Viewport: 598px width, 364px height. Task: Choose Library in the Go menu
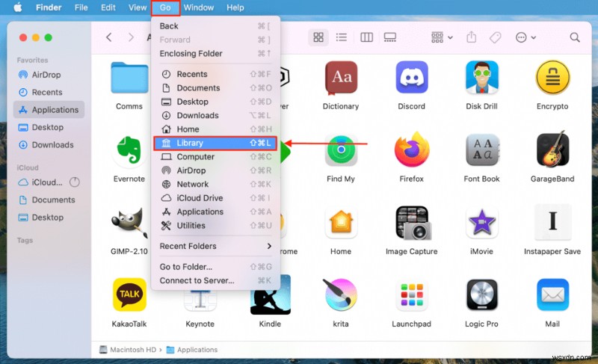pyautogui.click(x=215, y=143)
